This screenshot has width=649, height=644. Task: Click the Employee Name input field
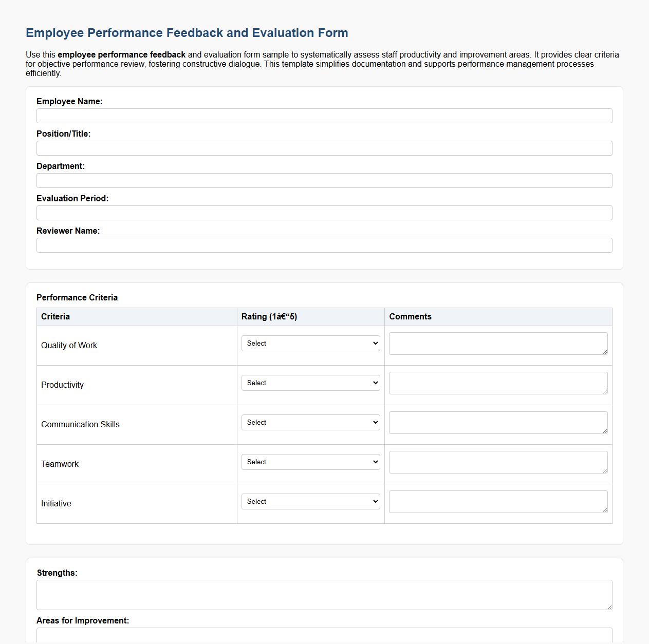pos(324,116)
